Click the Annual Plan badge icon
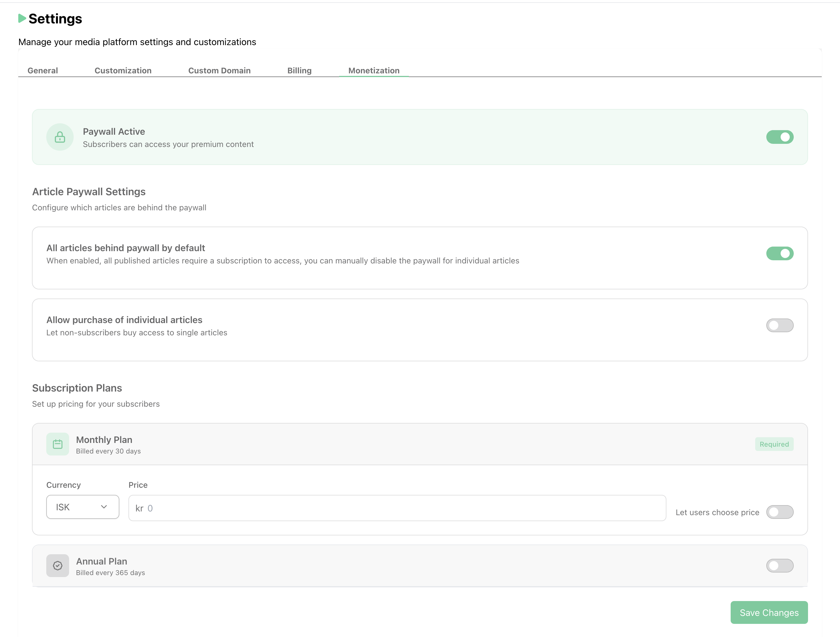Screen dimensions: 840x637 pyautogui.click(x=58, y=566)
